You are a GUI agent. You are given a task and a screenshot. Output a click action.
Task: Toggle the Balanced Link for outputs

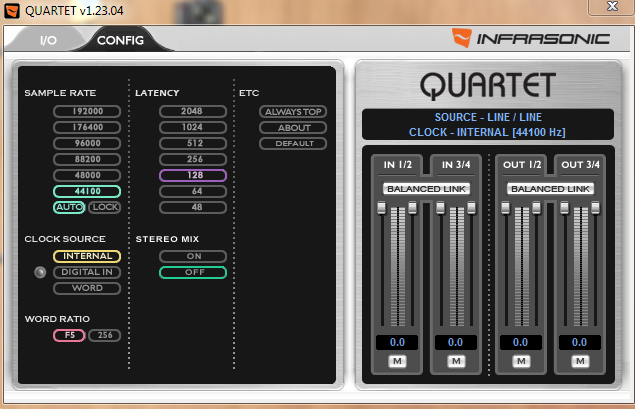pos(550,188)
